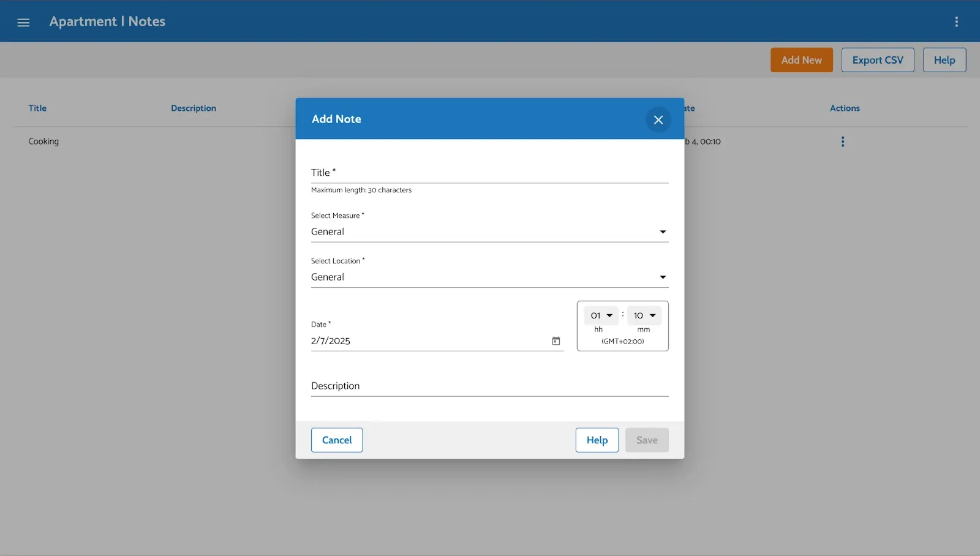Open the hamburger navigation menu
980x556 pixels.
[23, 22]
